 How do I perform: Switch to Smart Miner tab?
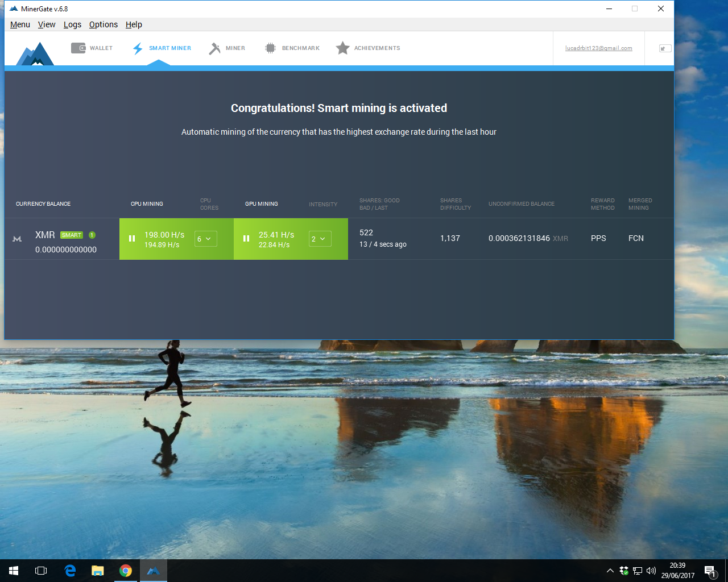[x=162, y=48]
